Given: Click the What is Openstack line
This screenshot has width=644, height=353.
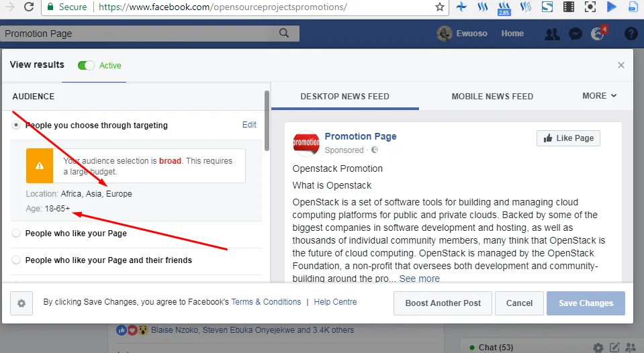Looking at the screenshot, I should (332, 185).
